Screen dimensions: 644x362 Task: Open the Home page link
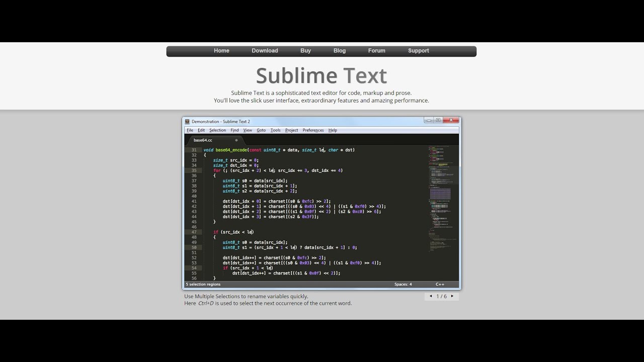click(221, 51)
